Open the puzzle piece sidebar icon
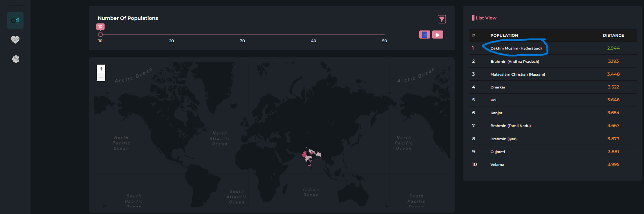The width and height of the screenshot is (644, 214). pos(15,59)
